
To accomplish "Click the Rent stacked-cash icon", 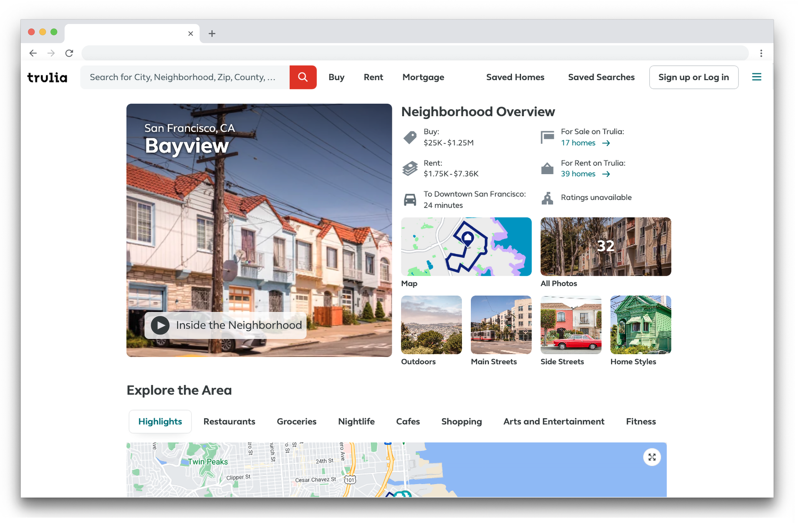I will (410, 169).
